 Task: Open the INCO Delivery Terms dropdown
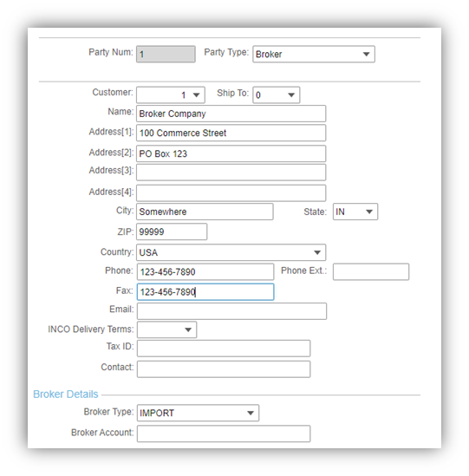166,329
